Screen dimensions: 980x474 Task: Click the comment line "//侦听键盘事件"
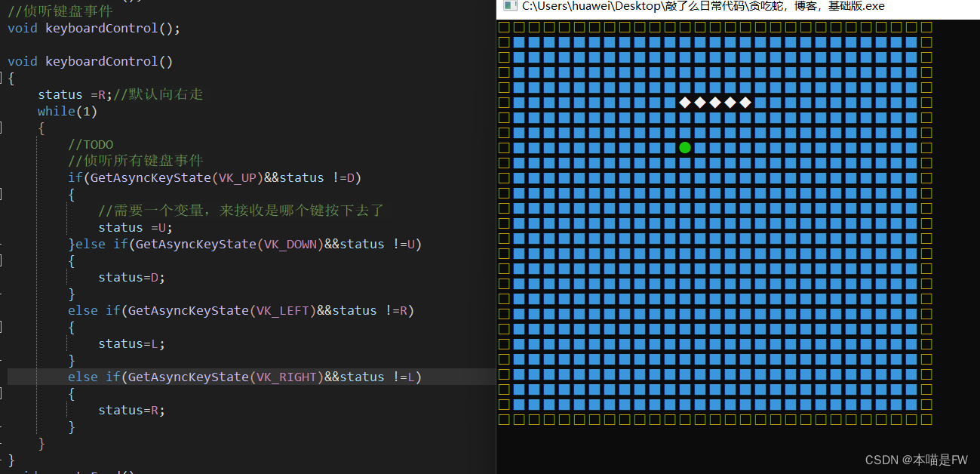point(60,11)
